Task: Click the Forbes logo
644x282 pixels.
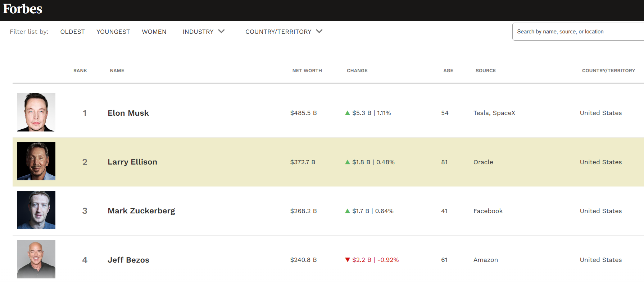Action: pos(23,9)
